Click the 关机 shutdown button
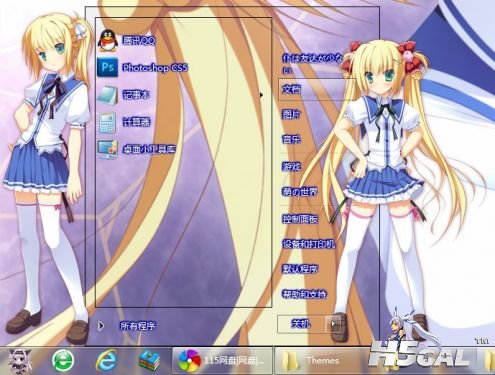Viewport: 495px width, 375px height. pos(301,323)
